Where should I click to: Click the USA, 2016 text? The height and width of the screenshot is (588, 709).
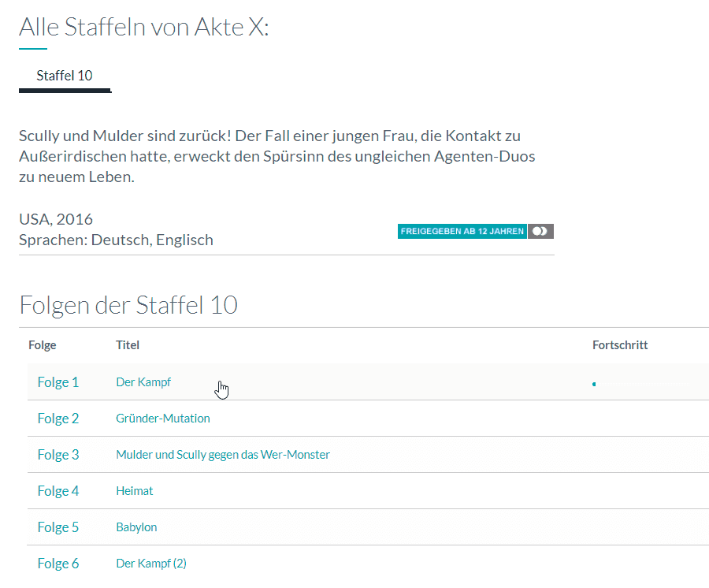[x=56, y=219]
